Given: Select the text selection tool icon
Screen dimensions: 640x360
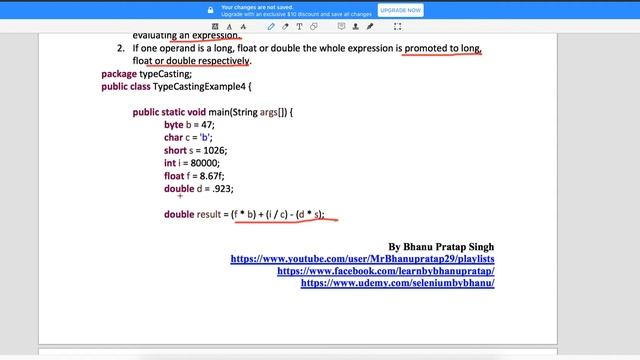Looking at the screenshot, I should point(215,27).
